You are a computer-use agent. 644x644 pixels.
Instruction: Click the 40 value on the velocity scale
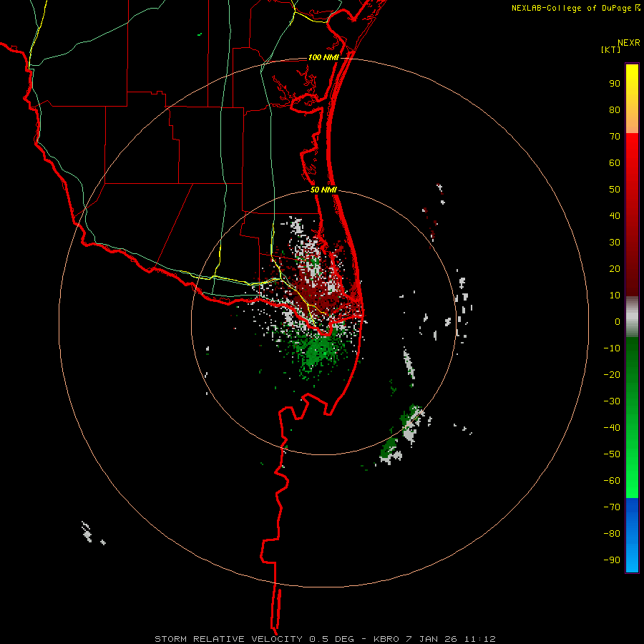point(615,216)
